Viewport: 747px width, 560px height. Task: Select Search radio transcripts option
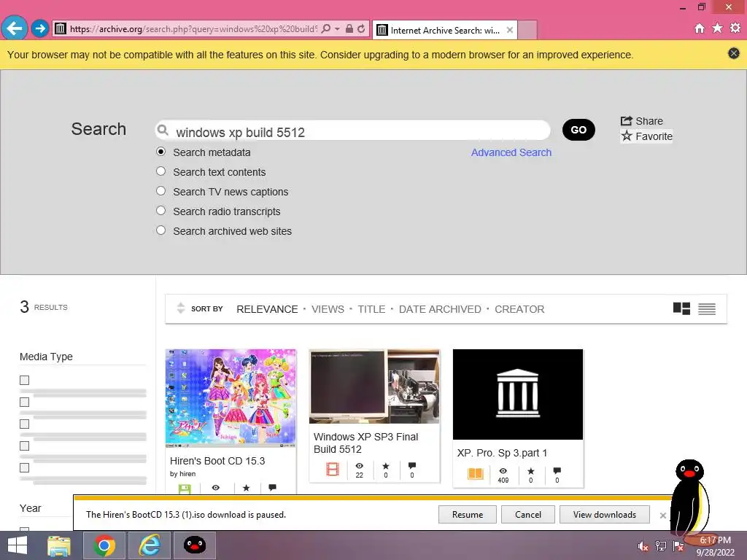(x=161, y=210)
